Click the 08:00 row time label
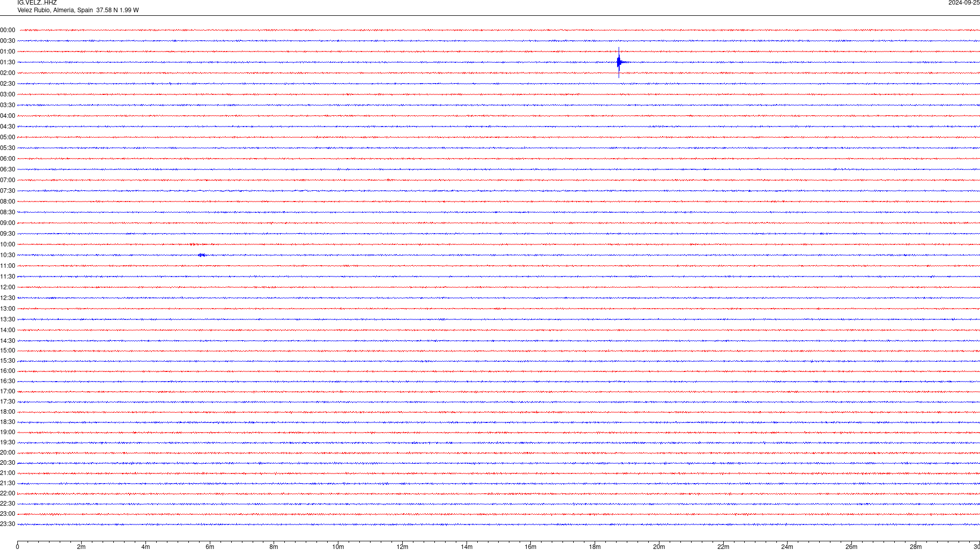The image size is (980, 551). (8, 202)
